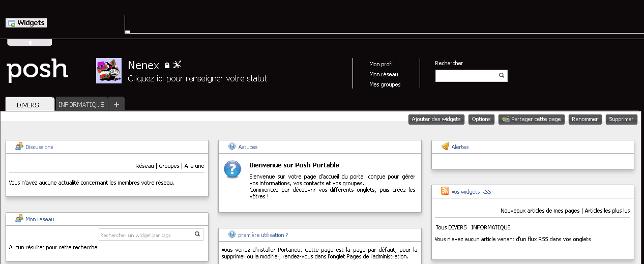This screenshot has width=644, height=264.
Task: Filter RSS by INFORMATIQUE
Action: coord(490,227)
